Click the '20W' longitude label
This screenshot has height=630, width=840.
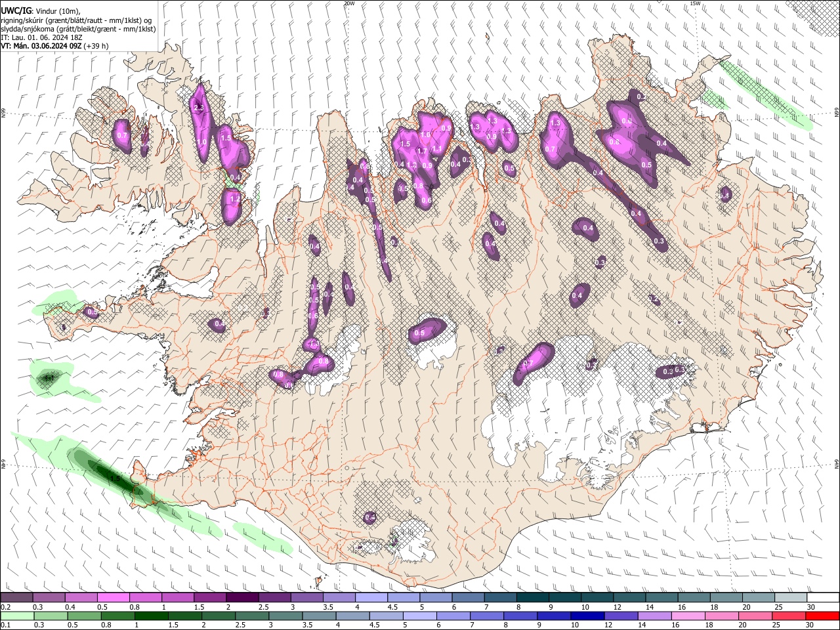(349, 3)
